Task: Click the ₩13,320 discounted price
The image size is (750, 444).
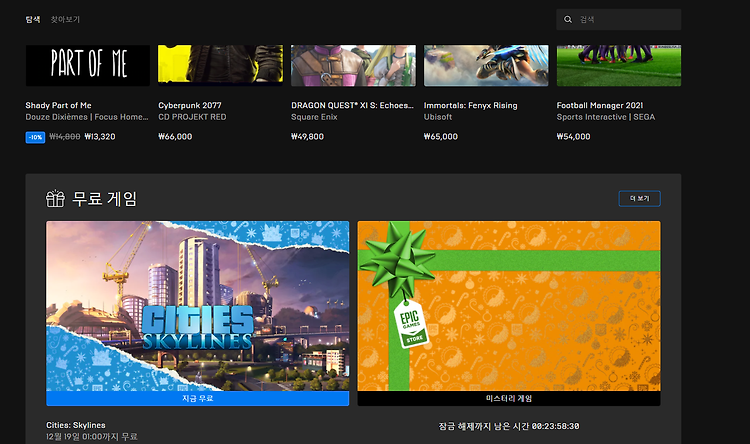Action: tap(100, 137)
